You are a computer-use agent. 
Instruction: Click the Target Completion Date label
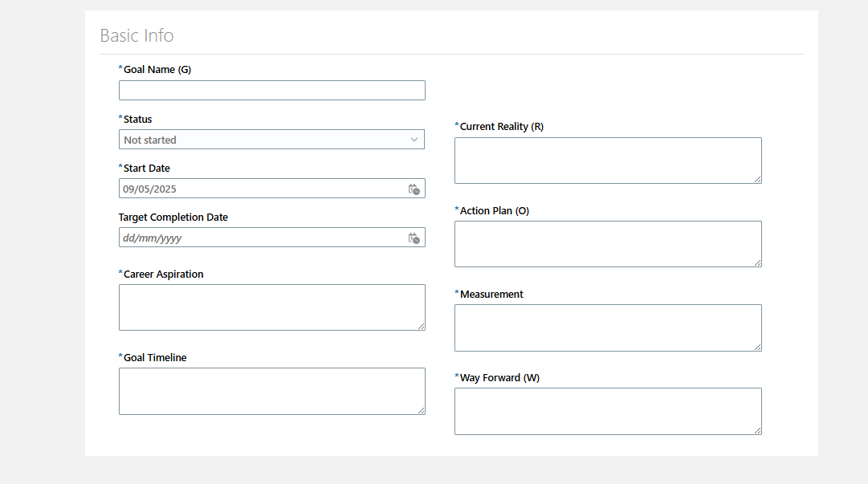tap(173, 217)
